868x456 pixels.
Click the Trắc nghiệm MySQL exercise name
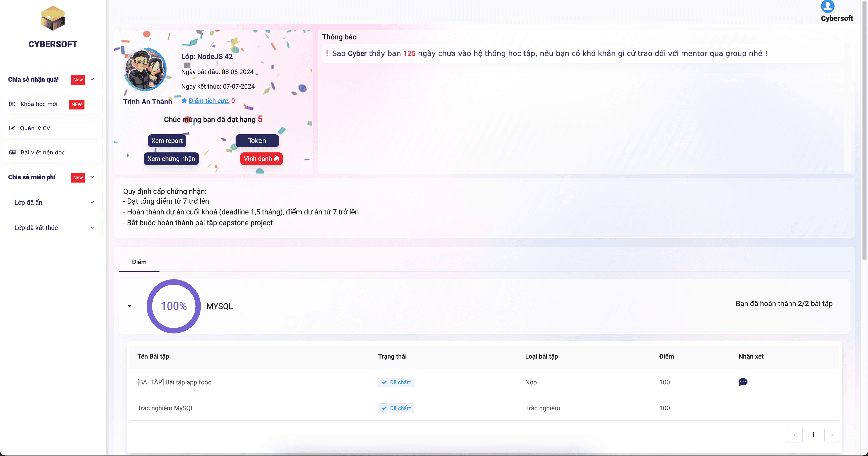[x=166, y=408]
